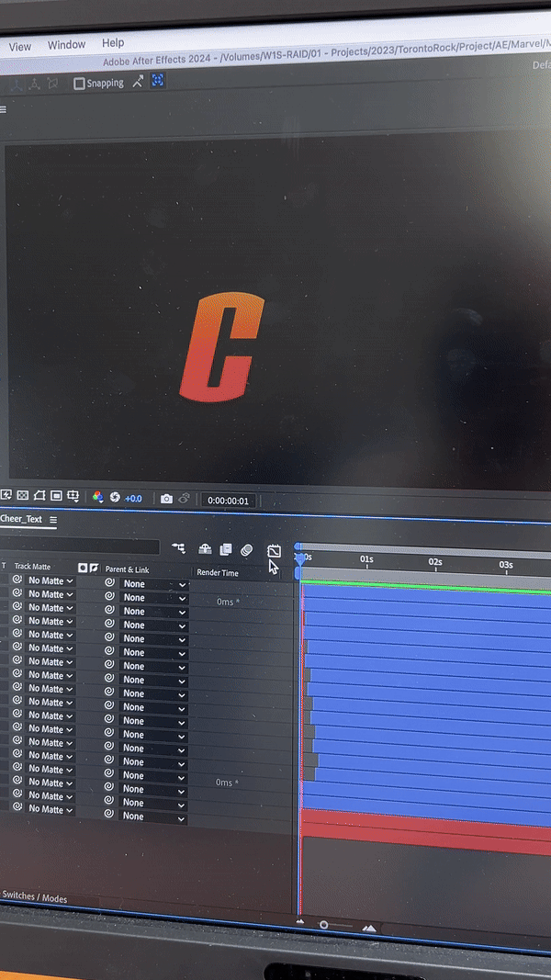Click the 02s mark on time ruler
Viewport: 551px width, 980px height.
pyautogui.click(x=435, y=562)
